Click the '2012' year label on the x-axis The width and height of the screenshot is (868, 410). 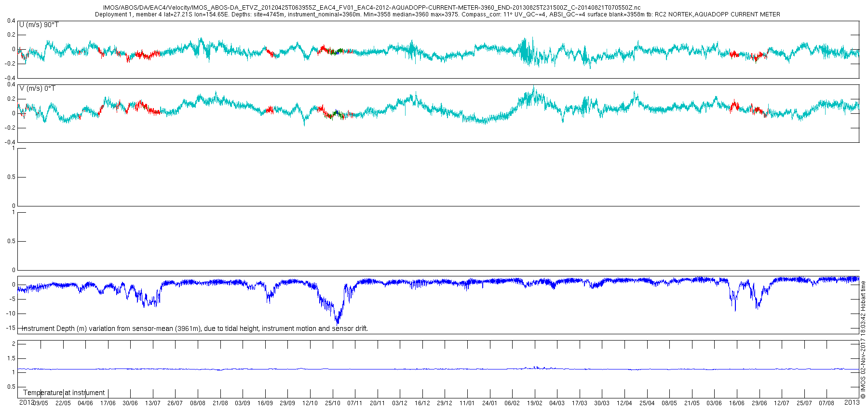pyautogui.click(x=27, y=402)
